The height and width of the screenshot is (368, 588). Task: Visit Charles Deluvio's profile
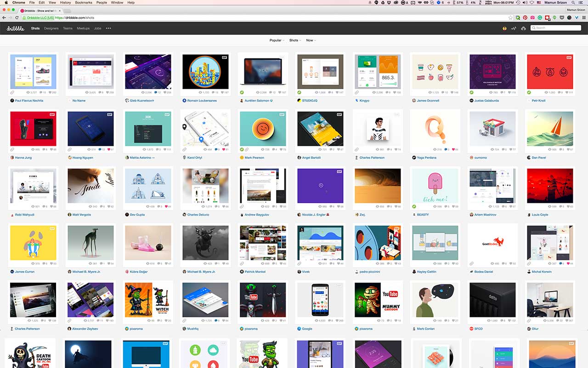click(198, 214)
